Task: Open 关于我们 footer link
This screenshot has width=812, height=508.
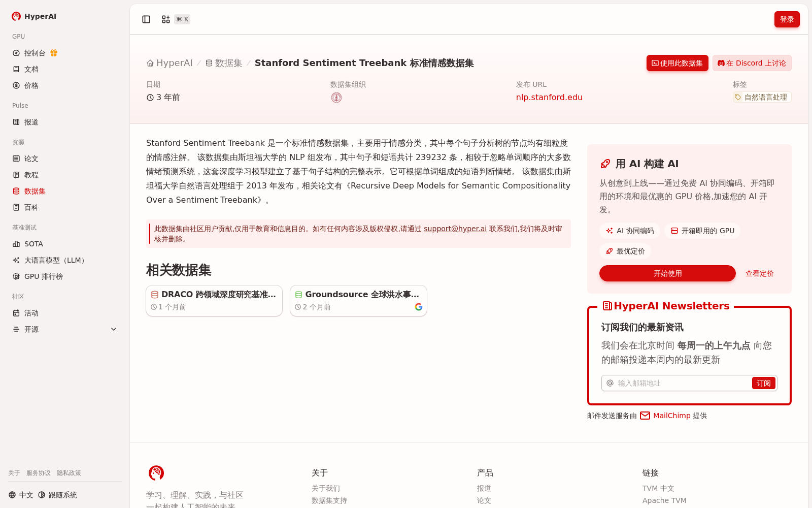Action: coord(326,488)
